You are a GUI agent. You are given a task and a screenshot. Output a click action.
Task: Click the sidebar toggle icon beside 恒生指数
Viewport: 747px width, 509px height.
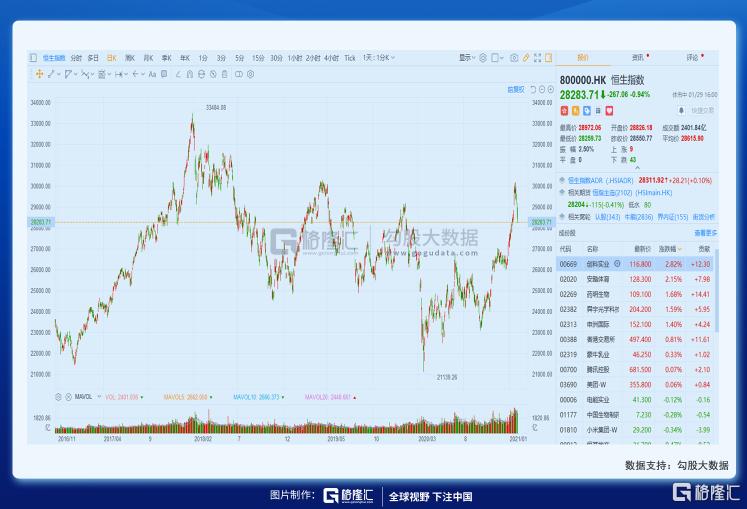(33, 58)
